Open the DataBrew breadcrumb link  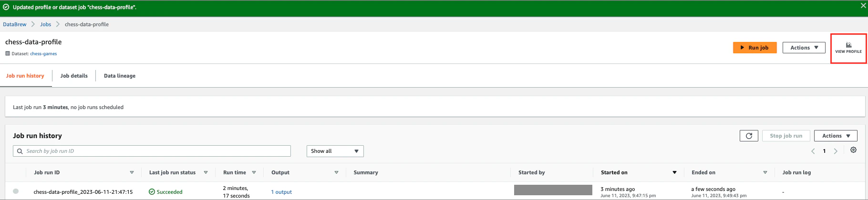(15, 24)
